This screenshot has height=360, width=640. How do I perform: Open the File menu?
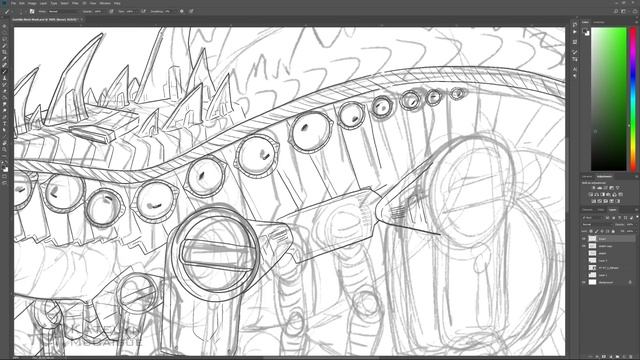click(x=13, y=3)
